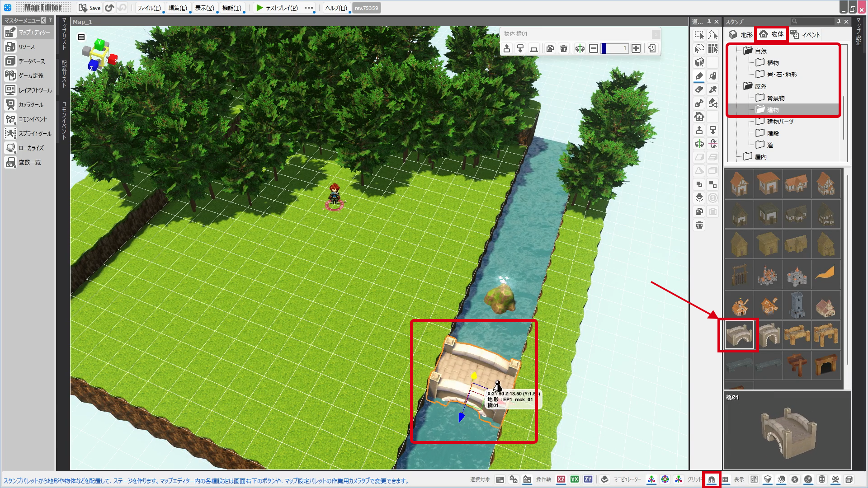Collapse the 自然 folder in stamp tree
This screenshot has width=868, height=488.
pos(748,51)
